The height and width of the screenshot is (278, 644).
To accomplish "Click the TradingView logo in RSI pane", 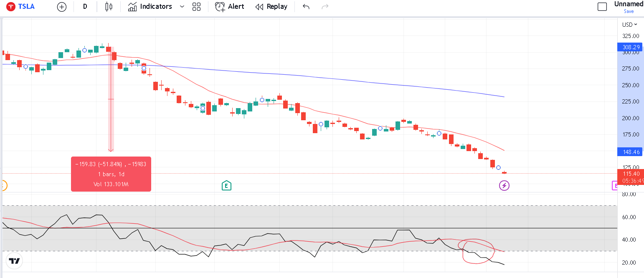I will (15, 261).
